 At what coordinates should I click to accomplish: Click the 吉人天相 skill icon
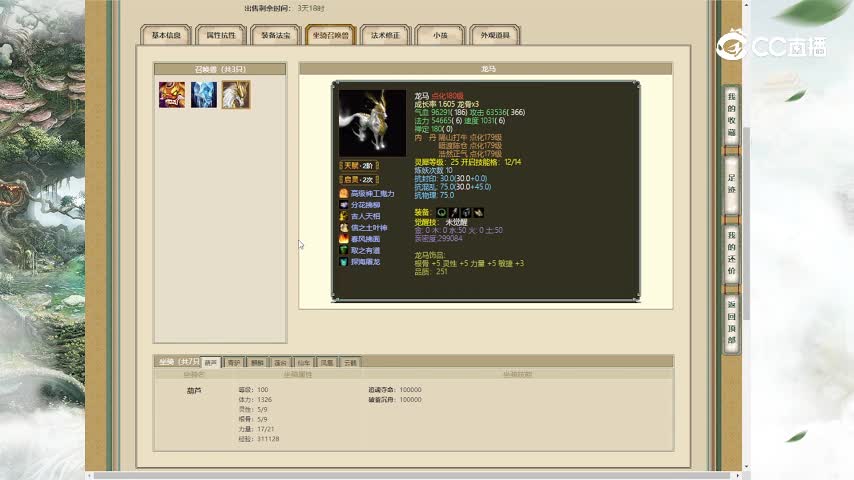[x=344, y=216]
